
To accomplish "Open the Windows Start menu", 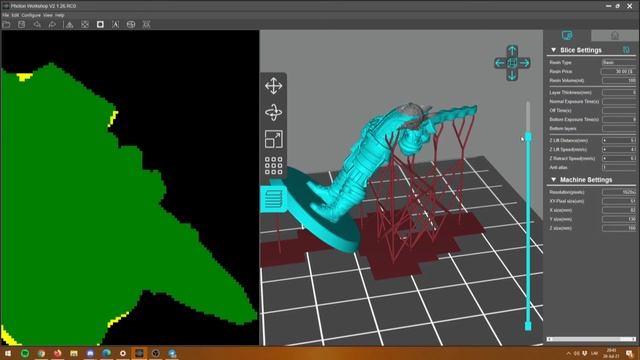I will [8, 353].
